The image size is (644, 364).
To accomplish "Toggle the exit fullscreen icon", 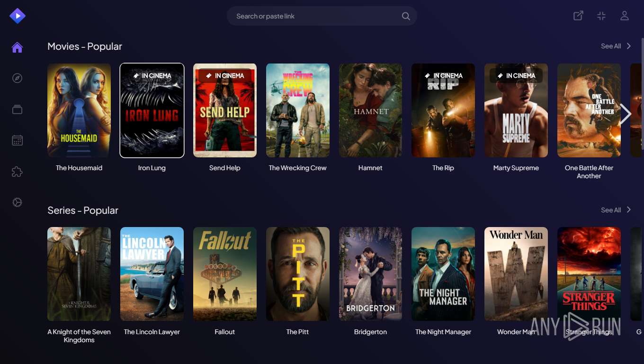I will point(601,16).
